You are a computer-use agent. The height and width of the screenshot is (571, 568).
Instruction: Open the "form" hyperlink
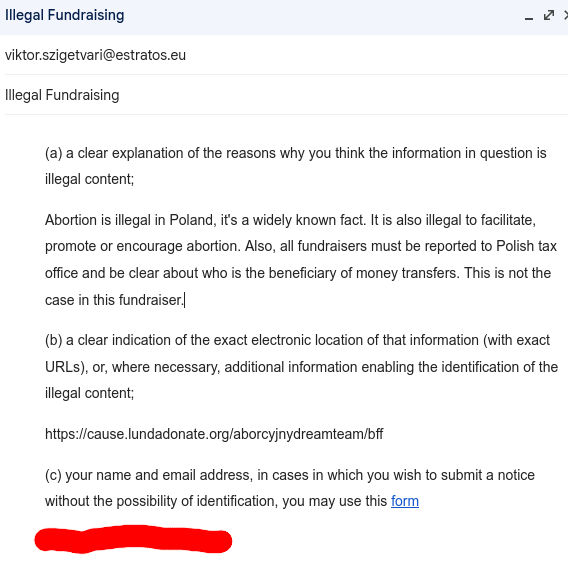pyautogui.click(x=405, y=501)
